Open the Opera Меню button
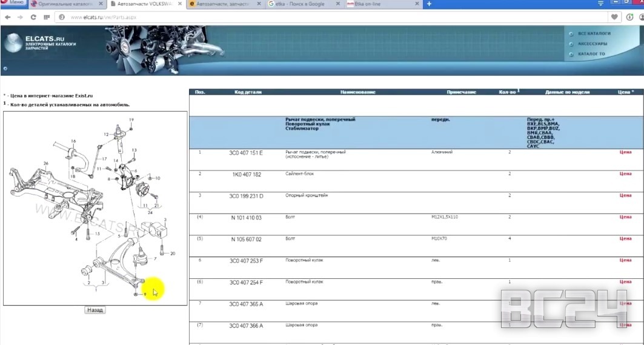Viewport: 644px width, 345px height. tap(13, 4)
